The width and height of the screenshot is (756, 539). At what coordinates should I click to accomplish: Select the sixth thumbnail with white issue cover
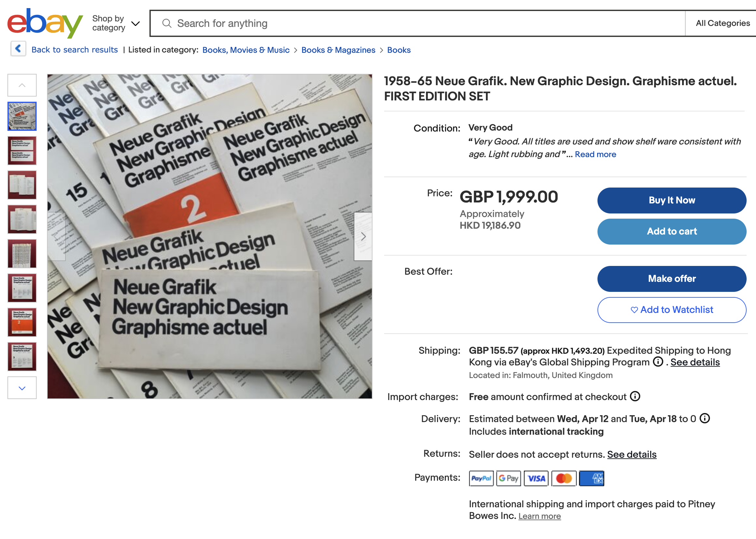point(22,288)
